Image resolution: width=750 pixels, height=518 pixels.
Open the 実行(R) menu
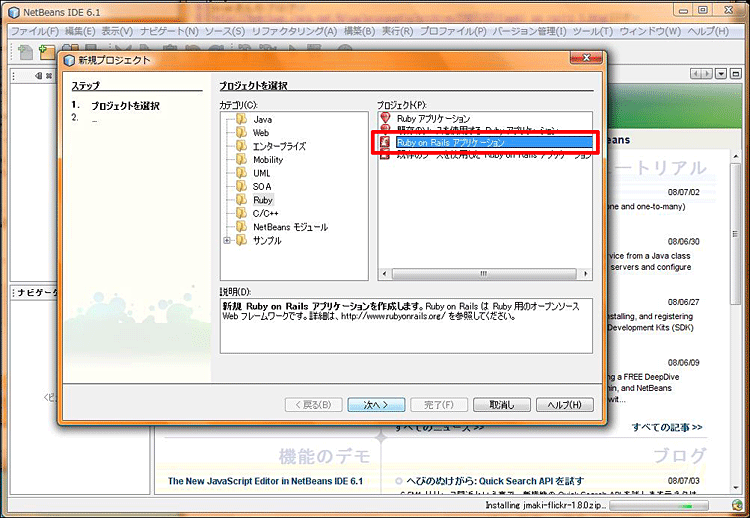tap(397, 32)
